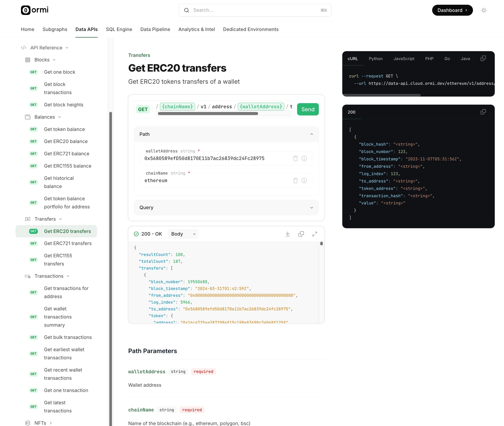Download the 200 OK response body

(x=288, y=234)
